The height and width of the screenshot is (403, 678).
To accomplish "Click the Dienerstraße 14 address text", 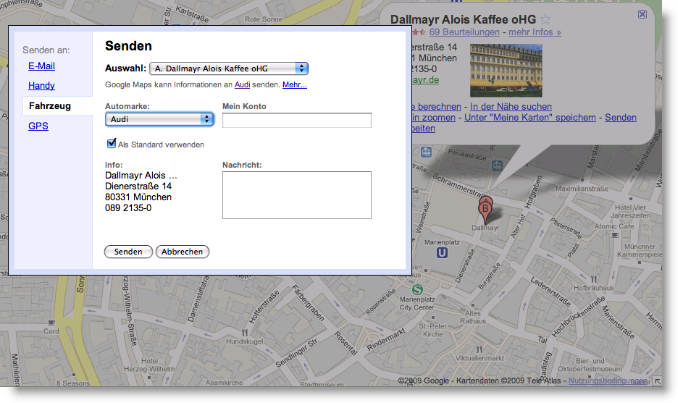I will pos(138,186).
